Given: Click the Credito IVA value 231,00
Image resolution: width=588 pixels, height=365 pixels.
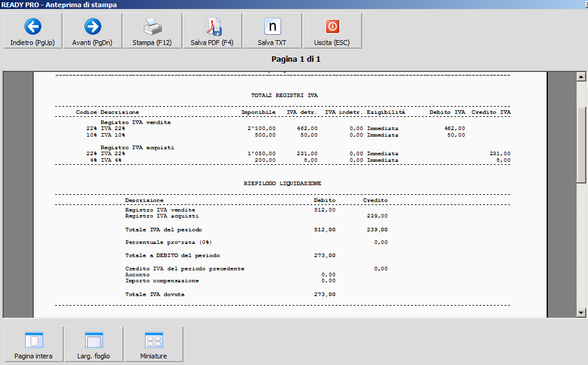Looking at the screenshot, I should pyautogui.click(x=500, y=153).
